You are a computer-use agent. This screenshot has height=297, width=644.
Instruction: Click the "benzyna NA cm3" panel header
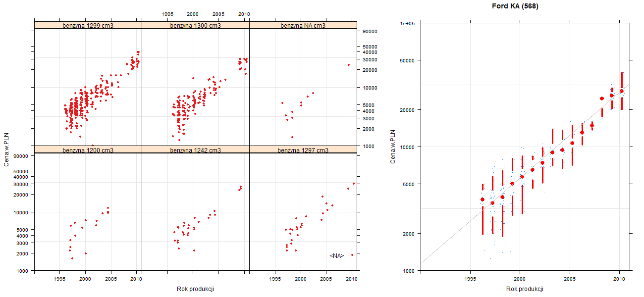pyautogui.click(x=303, y=25)
